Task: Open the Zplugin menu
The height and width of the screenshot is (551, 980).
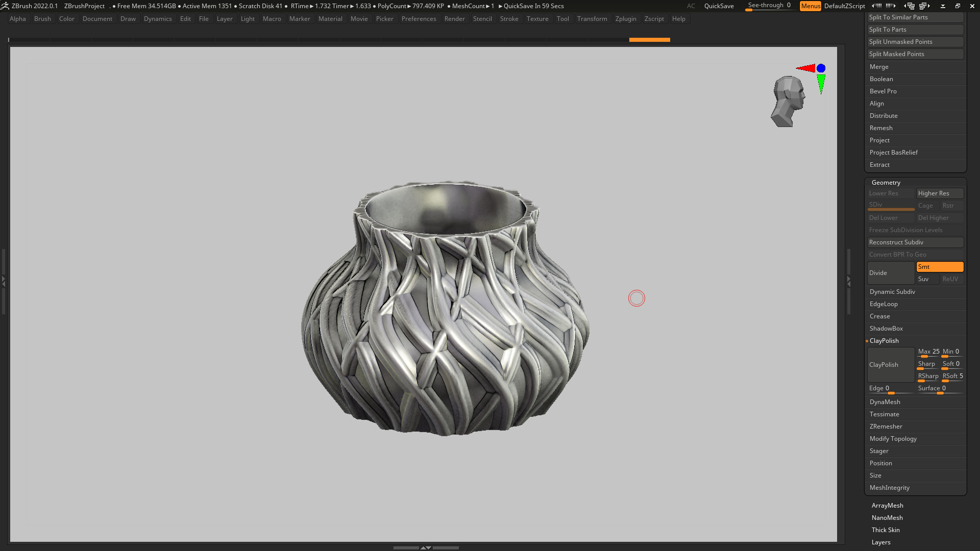Action: click(x=626, y=19)
